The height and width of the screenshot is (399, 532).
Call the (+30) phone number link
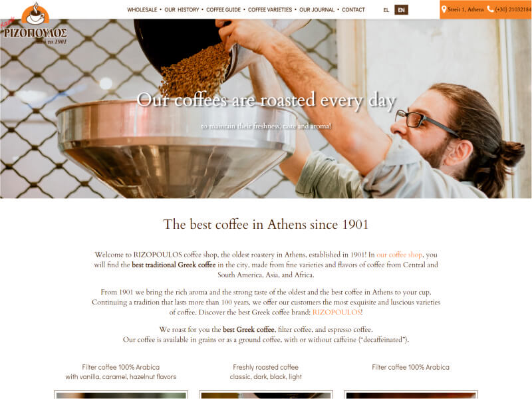coord(513,9)
